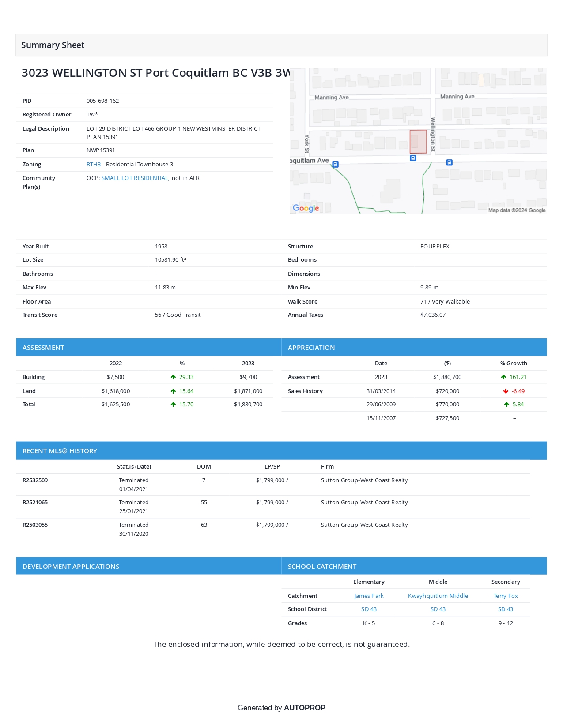This screenshot has width=563, height=728.
Task: Click the bus stop icon east of Wellington St
Action: click(449, 162)
